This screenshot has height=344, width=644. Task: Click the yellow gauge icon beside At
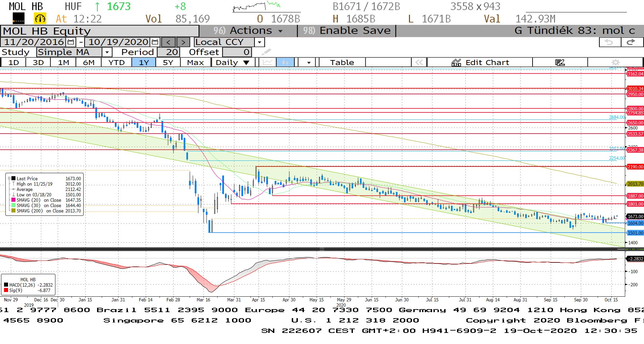pyautogui.click(x=40, y=18)
